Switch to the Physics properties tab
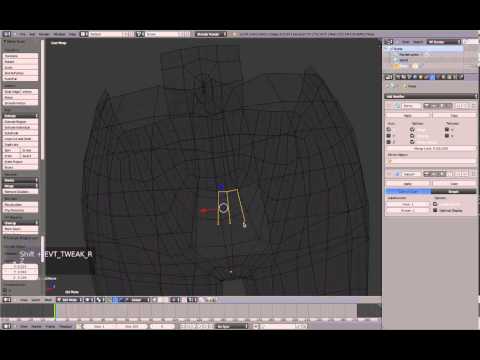The image size is (480, 360). click(x=461, y=77)
